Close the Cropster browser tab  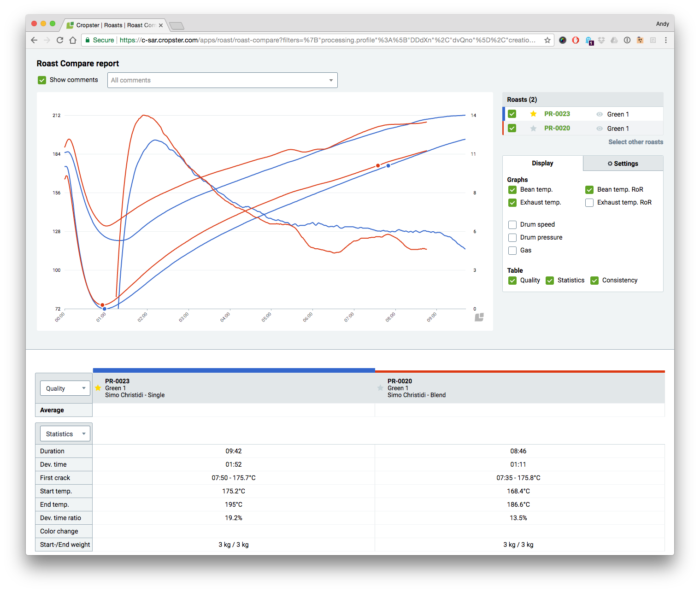(161, 25)
